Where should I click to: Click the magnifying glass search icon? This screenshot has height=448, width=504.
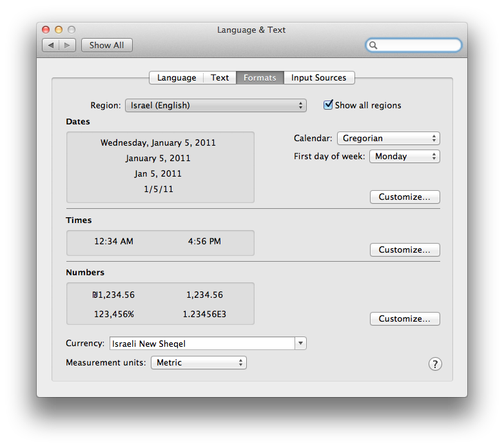(374, 45)
